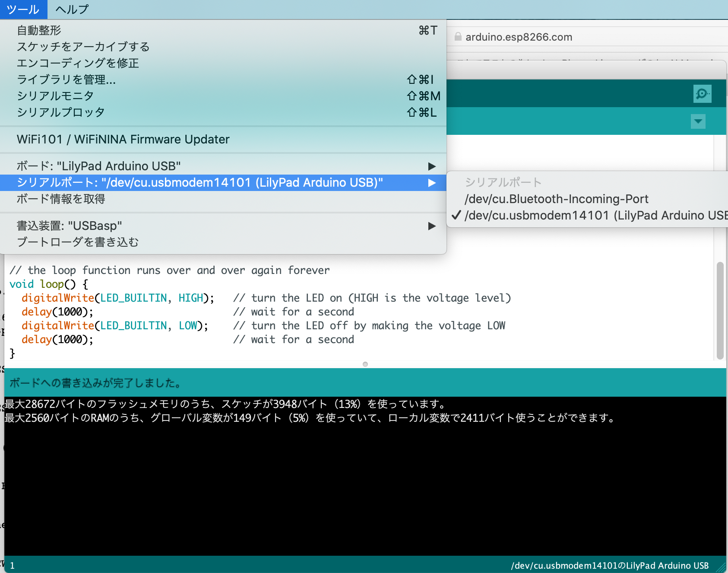Open the tab dropdown arrow in the editor

click(698, 121)
